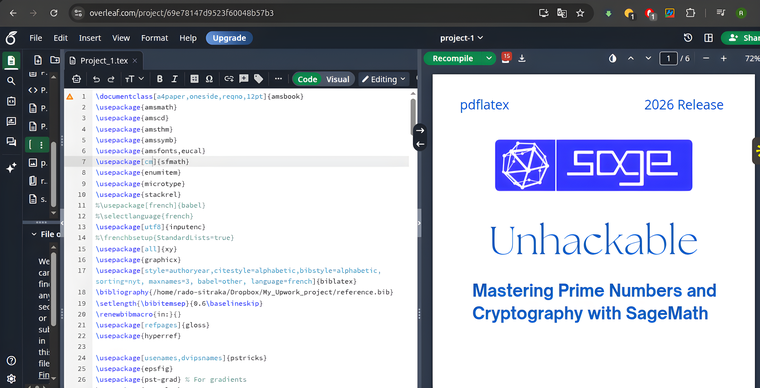
Task: Open the Editing mode dropdown
Action: click(x=383, y=79)
